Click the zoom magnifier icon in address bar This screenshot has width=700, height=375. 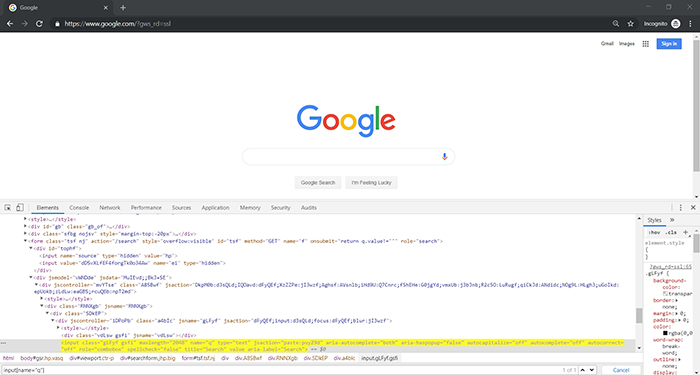[616, 24]
